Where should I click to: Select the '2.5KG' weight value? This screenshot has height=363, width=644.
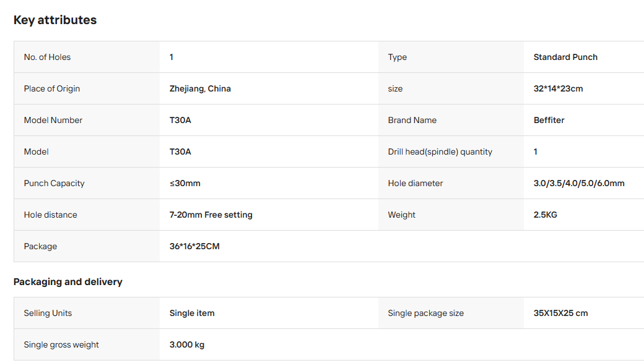pos(545,215)
